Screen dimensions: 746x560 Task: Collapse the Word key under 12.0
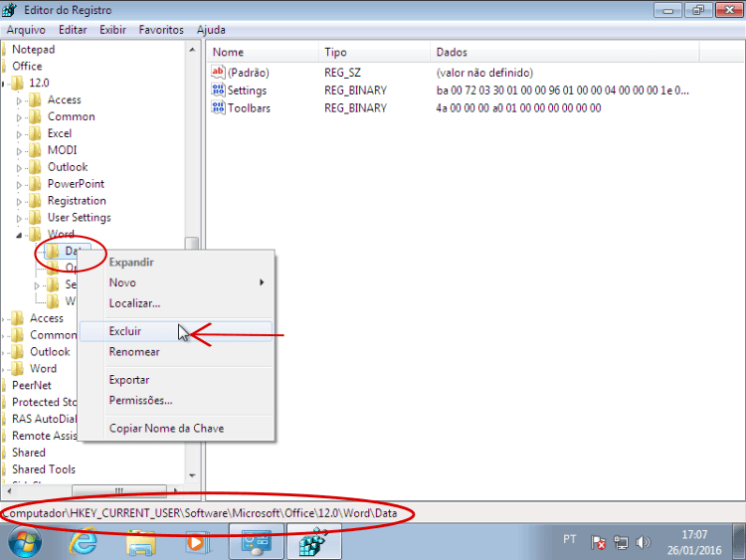(19, 235)
